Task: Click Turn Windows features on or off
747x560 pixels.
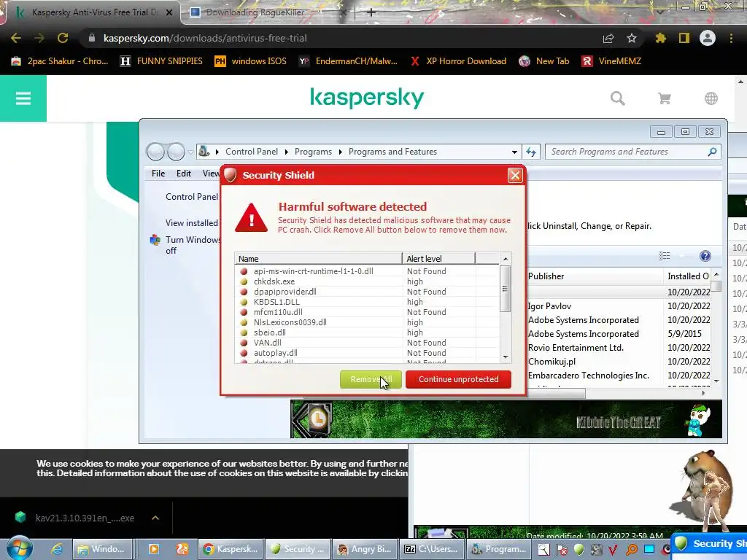Action: (x=193, y=245)
